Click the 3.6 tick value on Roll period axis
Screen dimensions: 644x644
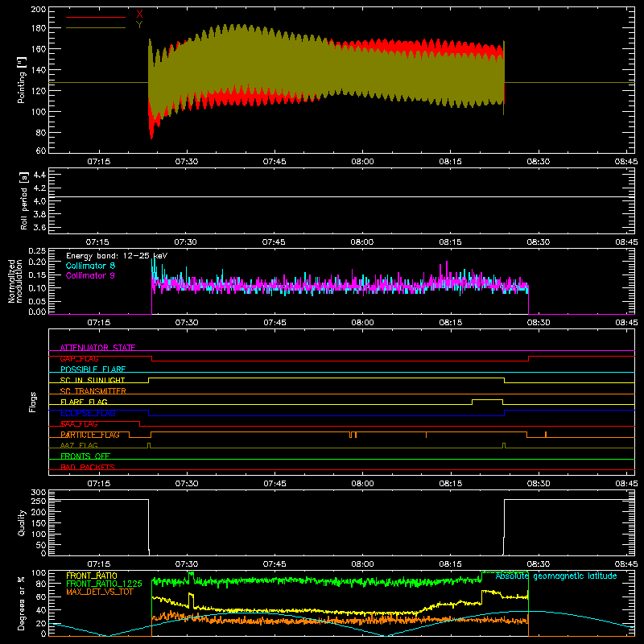39,227
